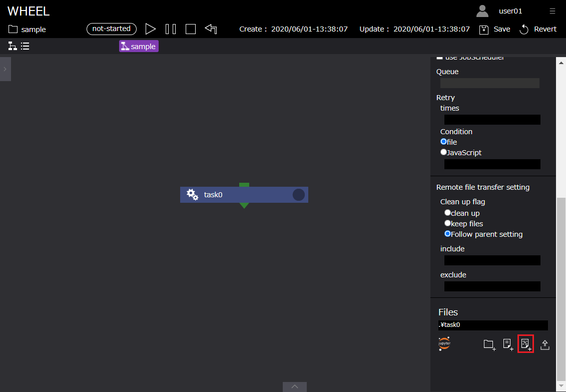Select the clean up radio option

447,213
